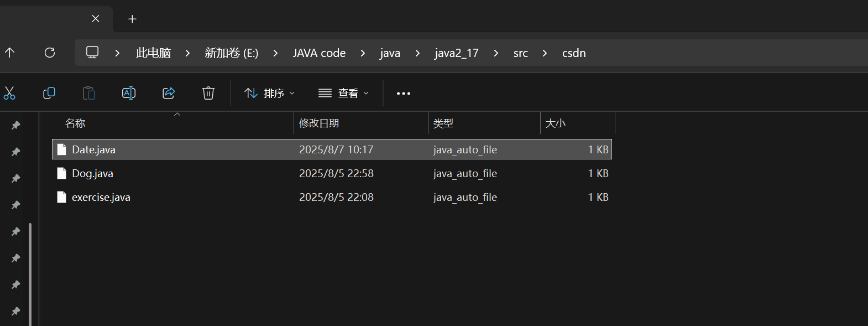Click the PC monitor icon in address bar
The height and width of the screenshot is (326, 868).
tap(92, 53)
